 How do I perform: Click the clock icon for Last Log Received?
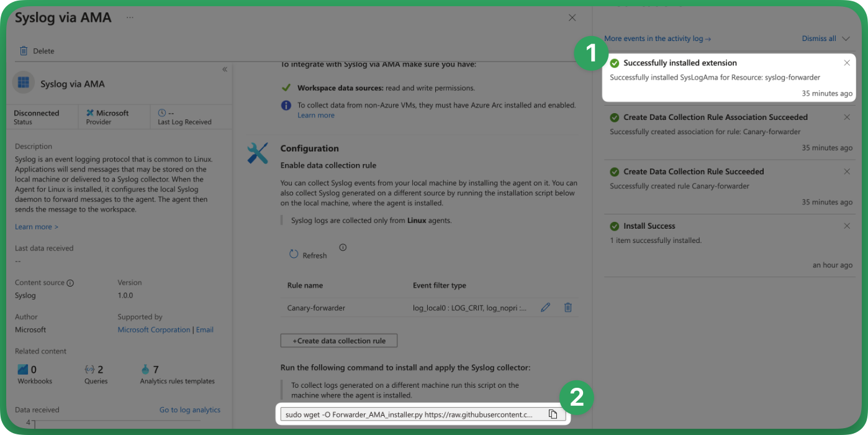[162, 113]
